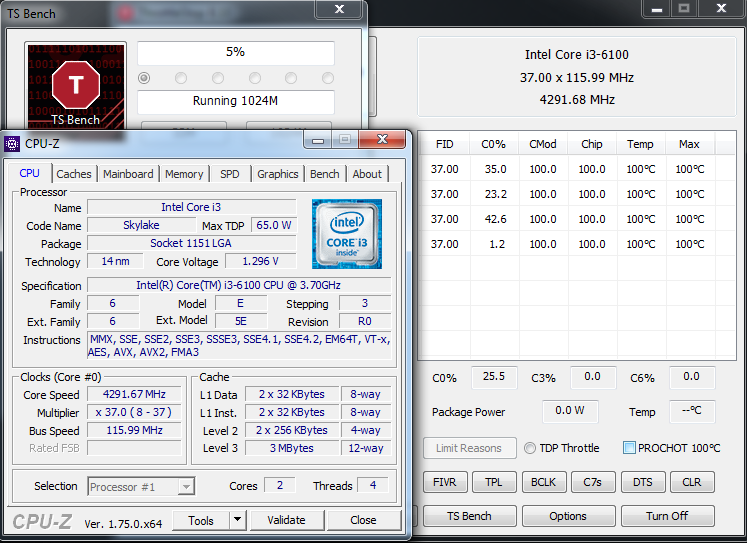Open the About tab
The width and height of the screenshot is (747, 543).
367,174
